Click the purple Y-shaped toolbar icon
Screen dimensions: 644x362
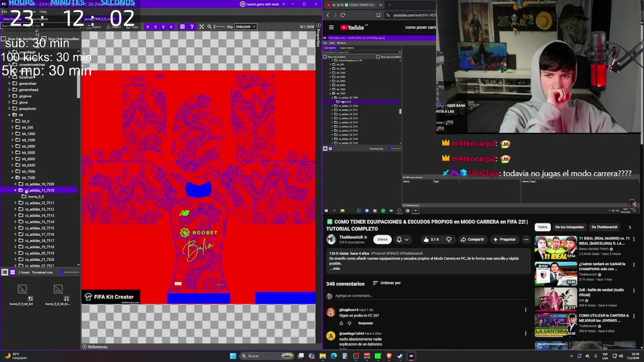192,27
